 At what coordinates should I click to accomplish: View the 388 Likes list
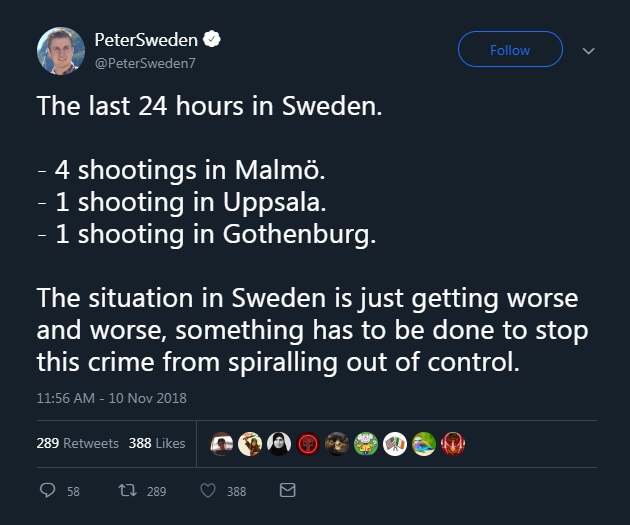coord(157,443)
